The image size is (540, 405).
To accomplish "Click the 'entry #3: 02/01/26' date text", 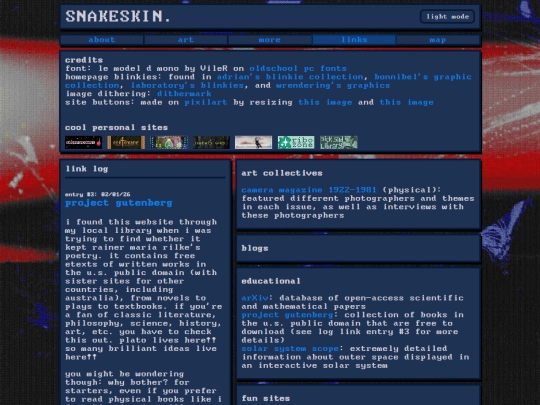I will pyautogui.click(x=98, y=194).
